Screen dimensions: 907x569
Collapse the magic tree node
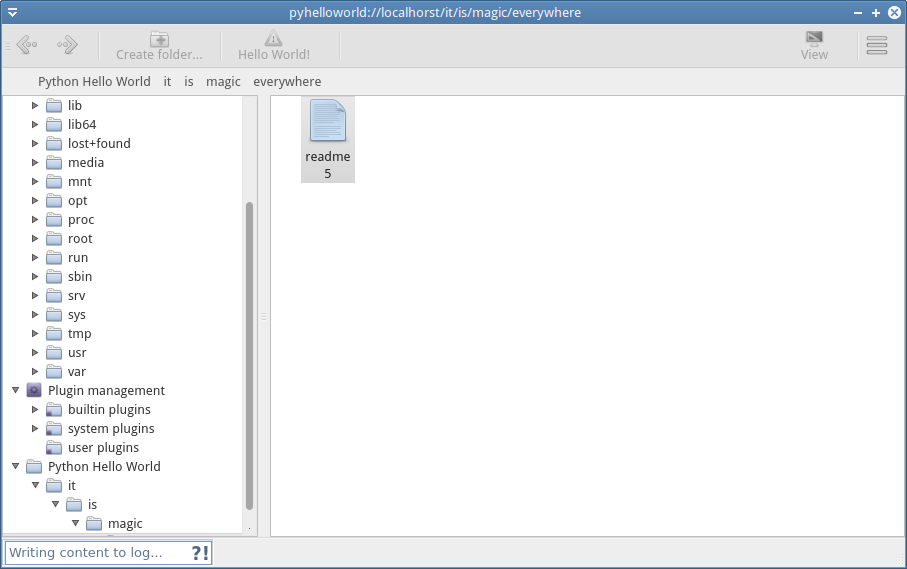[x=75, y=523]
